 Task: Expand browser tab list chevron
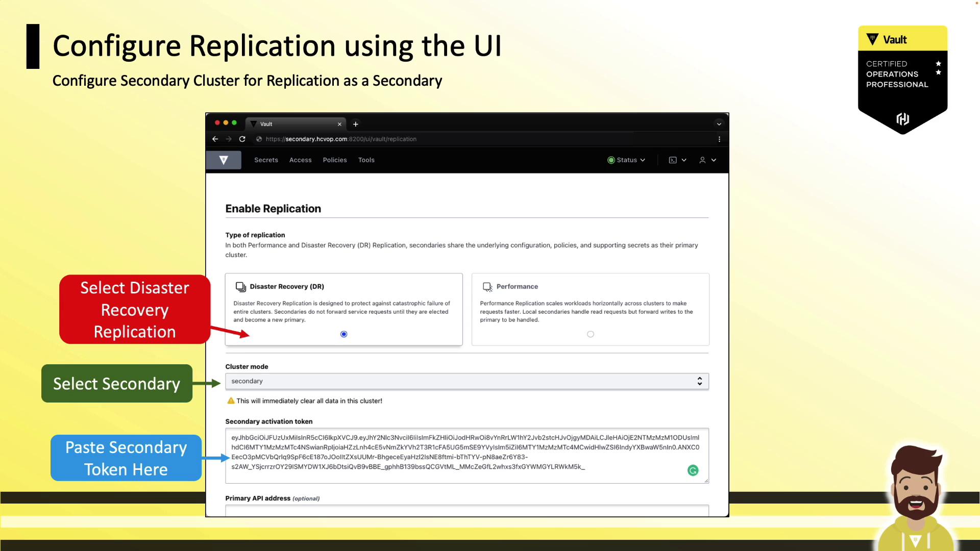tap(719, 124)
